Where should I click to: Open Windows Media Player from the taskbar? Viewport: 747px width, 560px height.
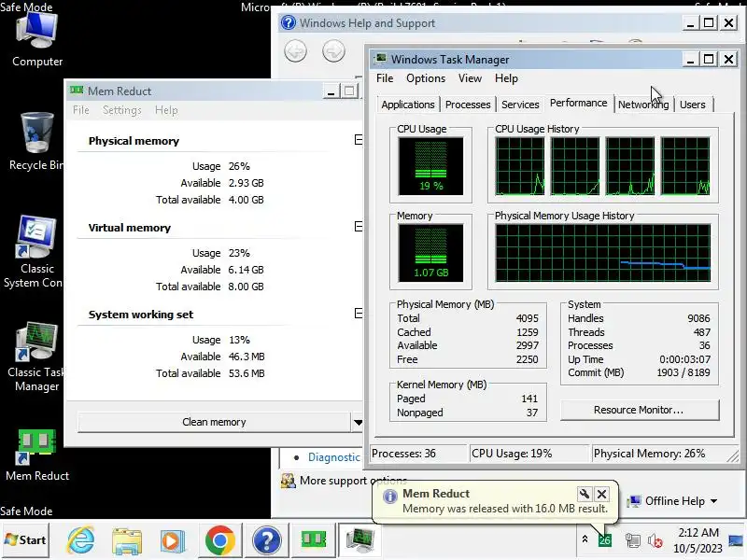[x=173, y=541]
